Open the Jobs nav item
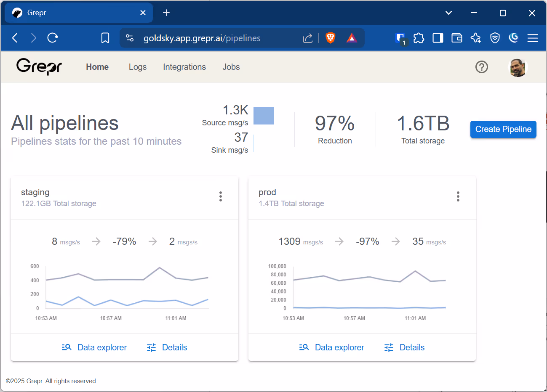Image resolution: width=547 pixels, height=392 pixels. click(x=231, y=67)
